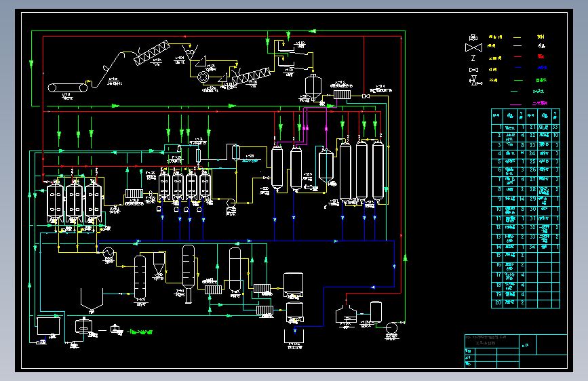Image resolution: width=588 pixels, height=381 pixels.
Task: Select the heat exchanger beside the top cone tank
Action: (x=342, y=94)
